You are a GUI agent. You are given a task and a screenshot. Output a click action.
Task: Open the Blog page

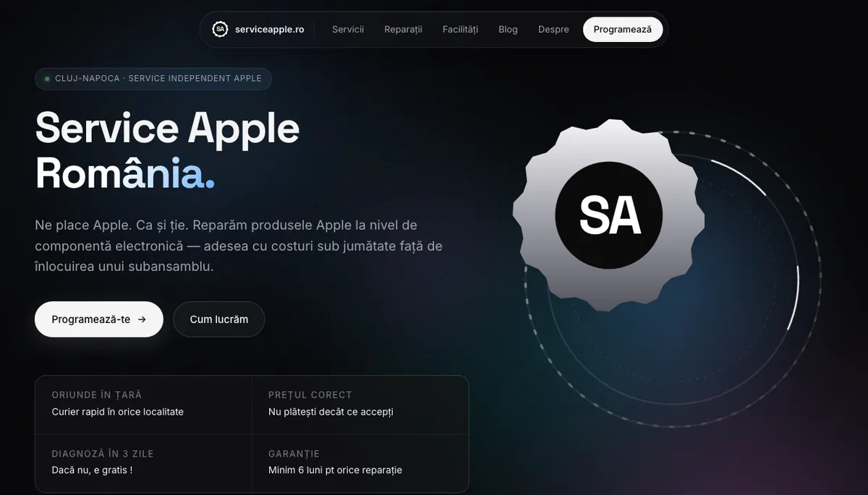(508, 30)
